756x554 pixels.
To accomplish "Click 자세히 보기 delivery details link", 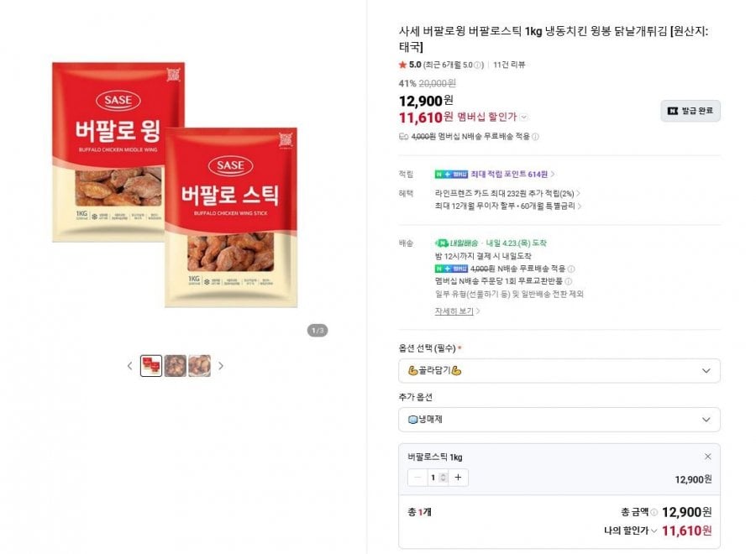I will pyautogui.click(x=457, y=311).
